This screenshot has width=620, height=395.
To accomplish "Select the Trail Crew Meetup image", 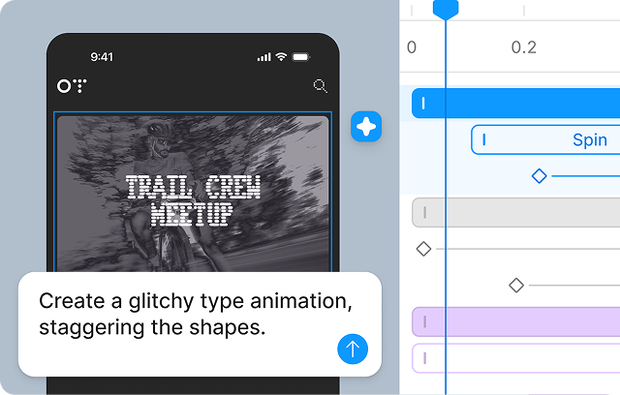I will click(193, 194).
